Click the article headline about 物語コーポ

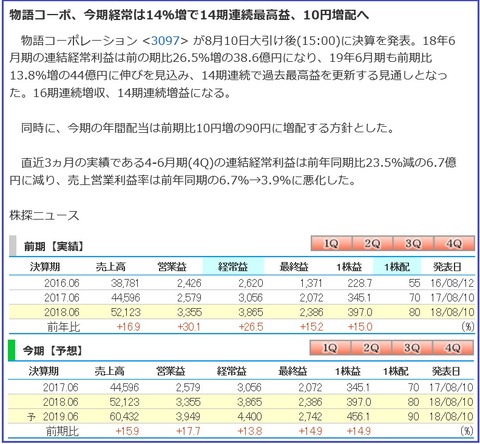(x=189, y=15)
